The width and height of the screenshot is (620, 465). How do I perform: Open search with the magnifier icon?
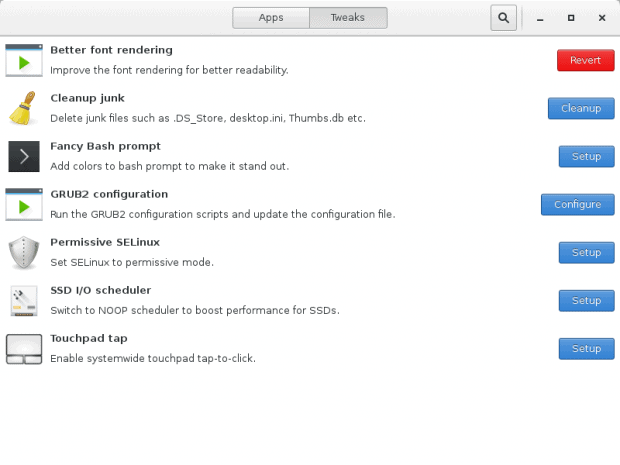[503, 18]
